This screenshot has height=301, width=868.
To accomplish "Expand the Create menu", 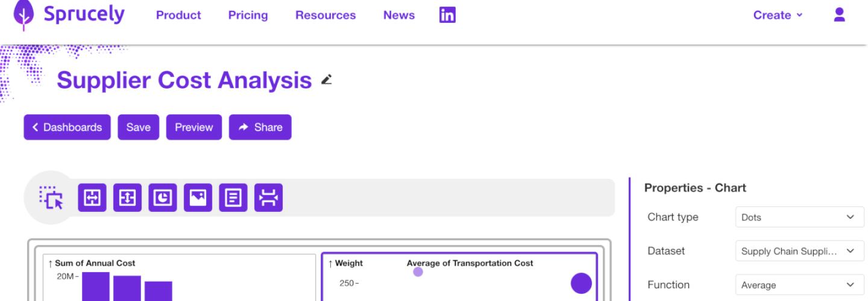I will [x=778, y=15].
